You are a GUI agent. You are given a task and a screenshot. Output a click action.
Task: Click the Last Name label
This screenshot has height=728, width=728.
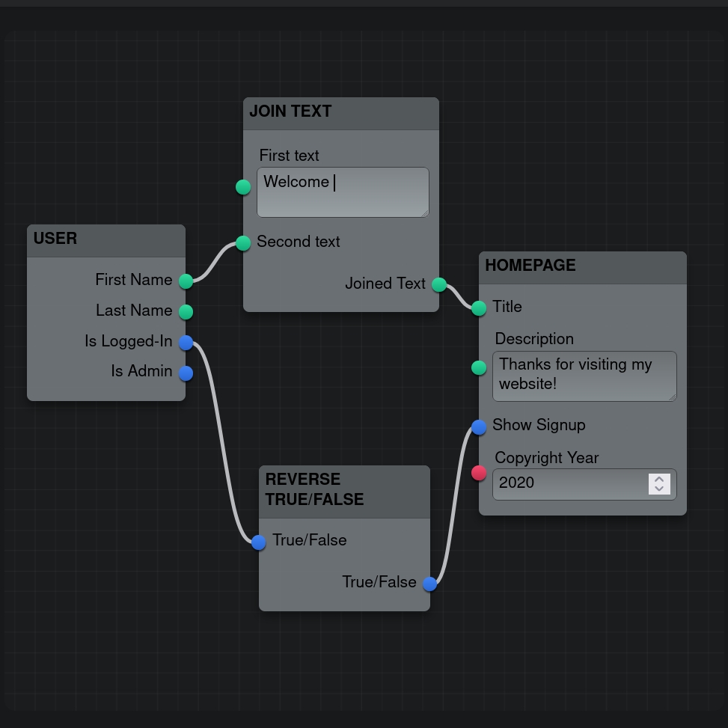click(134, 311)
